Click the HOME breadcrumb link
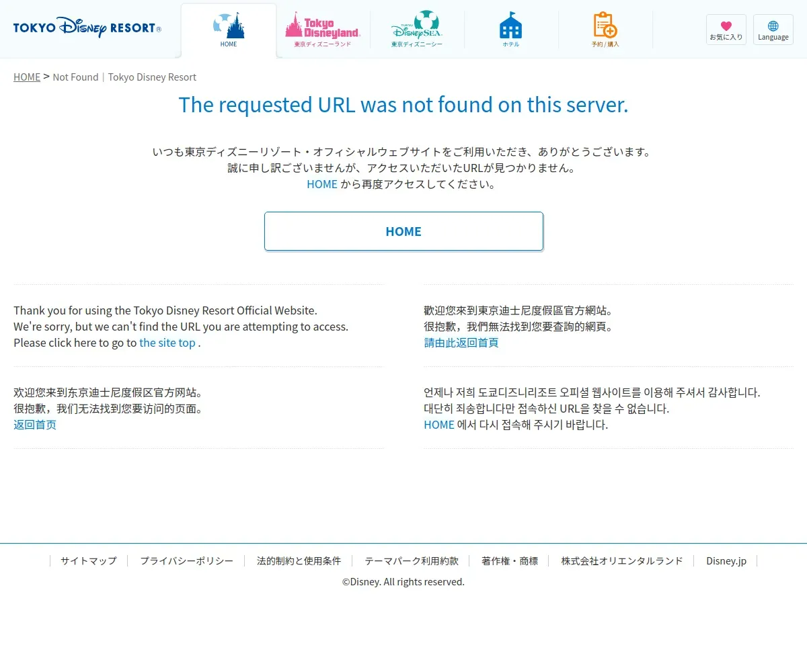 pos(27,77)
